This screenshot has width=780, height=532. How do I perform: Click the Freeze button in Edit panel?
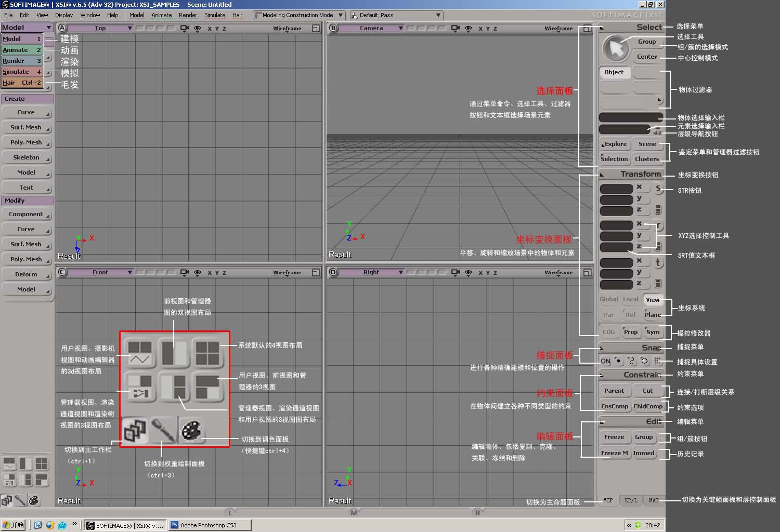614,437
